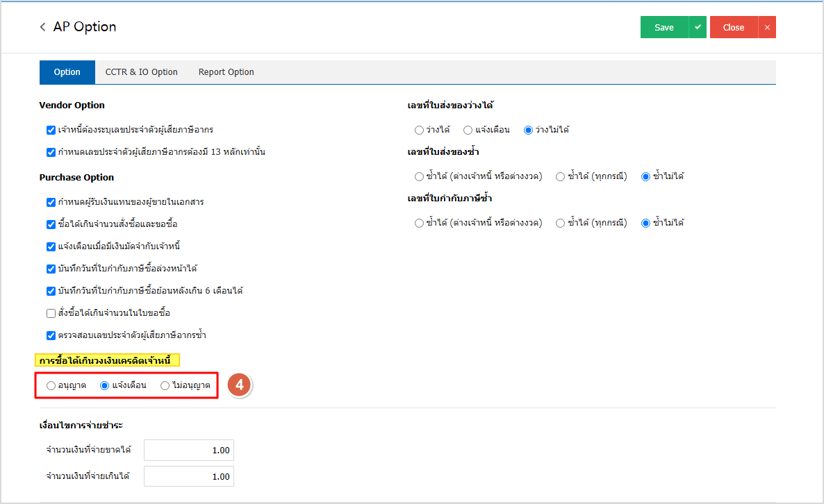Choose ไม่อนุญาต for vendor credit limit

coord(165,385)
